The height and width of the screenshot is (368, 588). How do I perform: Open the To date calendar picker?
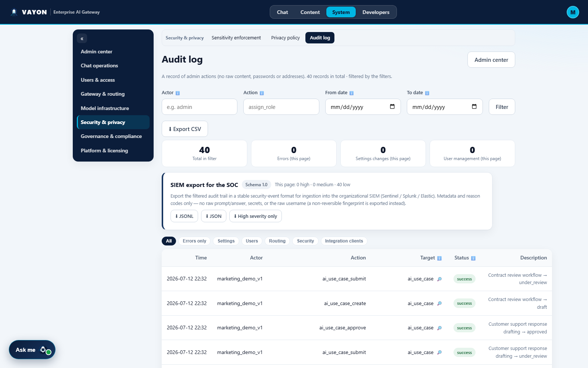[474, 107]
